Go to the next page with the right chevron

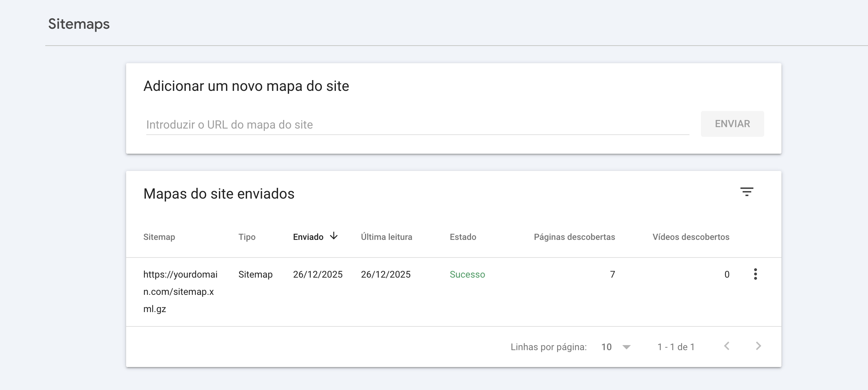(758, 346)
